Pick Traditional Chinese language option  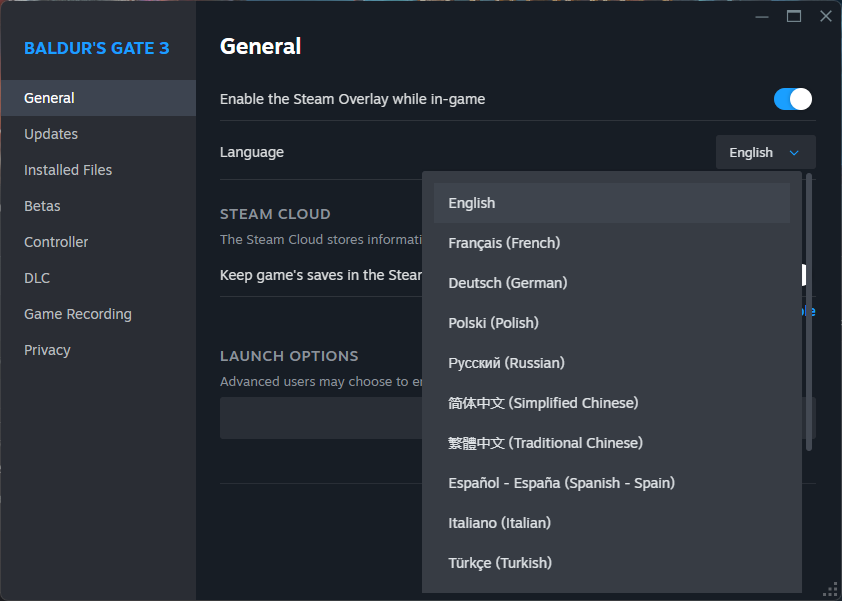(x=612, y=443)
